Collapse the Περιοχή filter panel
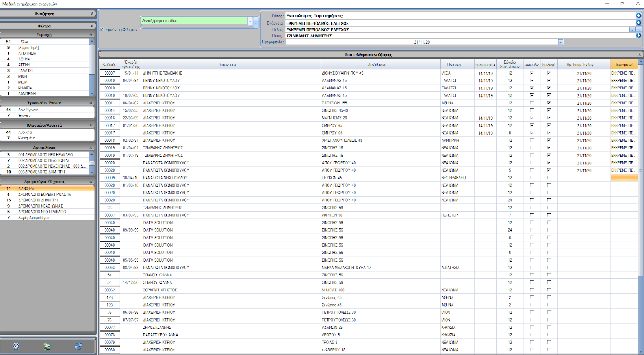644x355 pixels. click(91, 35)
